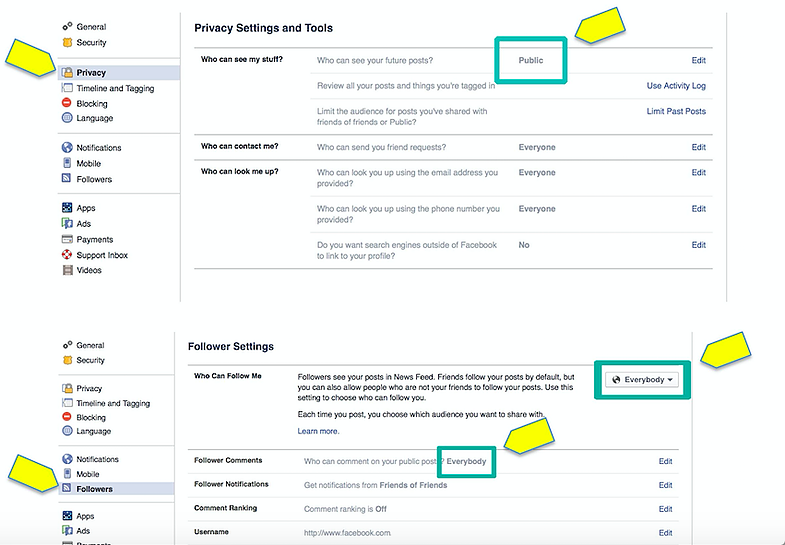Click the Language globe icon in top sidebar
The image size is (785, 545).
click(67, 118)
